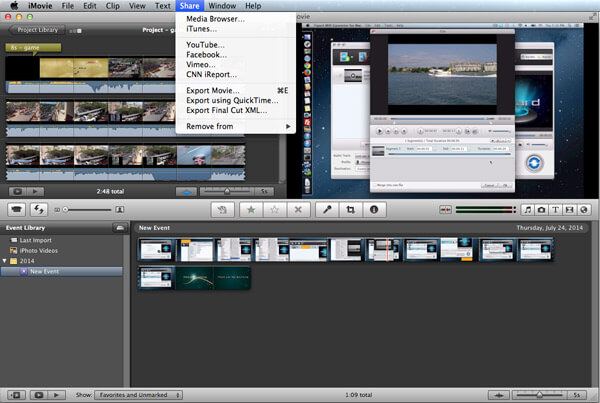Mark selection as favorite with black star
Screen dimensions: 600x403
click(251, 209)
